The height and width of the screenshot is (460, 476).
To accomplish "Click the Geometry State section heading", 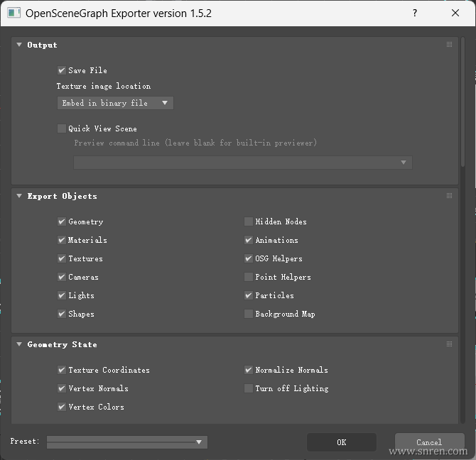I will (63, 344).
